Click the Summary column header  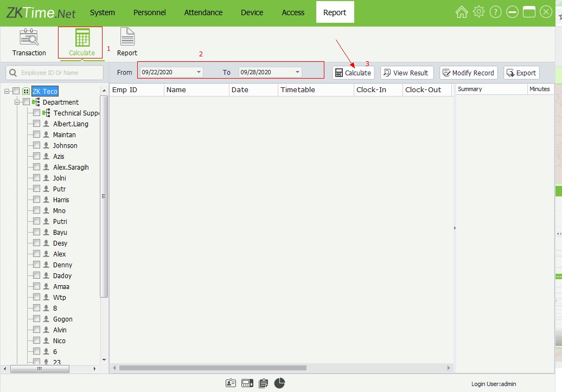[x=491, y=89]
